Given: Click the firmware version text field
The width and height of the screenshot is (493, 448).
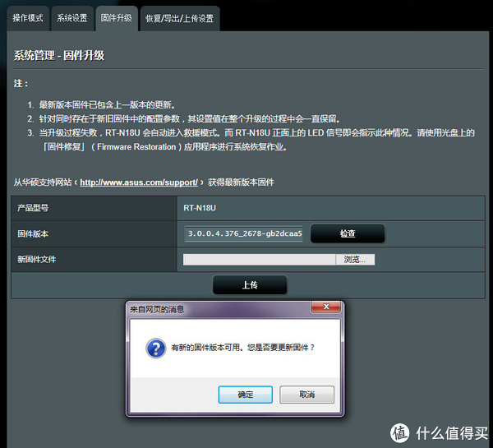Looking at the screenshot, I should pos(244,233).
